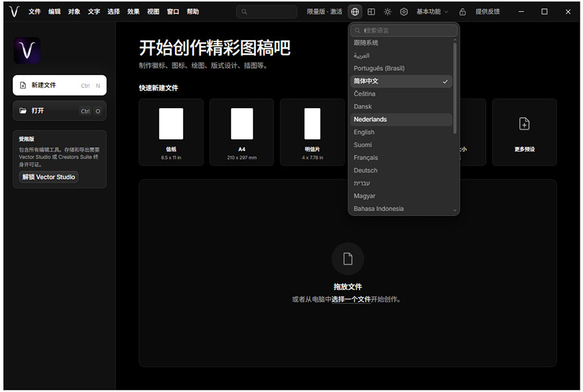Open the 对象 menu
Image resolution: width=583 pixels, height=392 pixels.
74,12
